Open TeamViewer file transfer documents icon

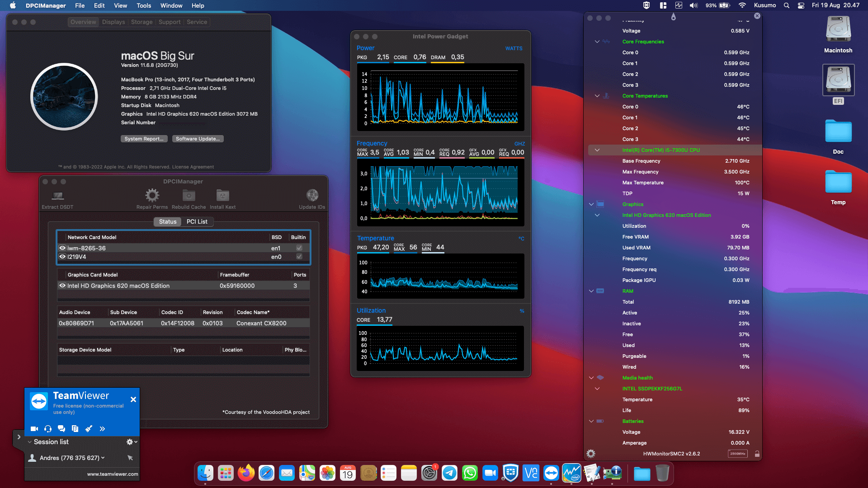pyautogui.click(x=75, y=429)
